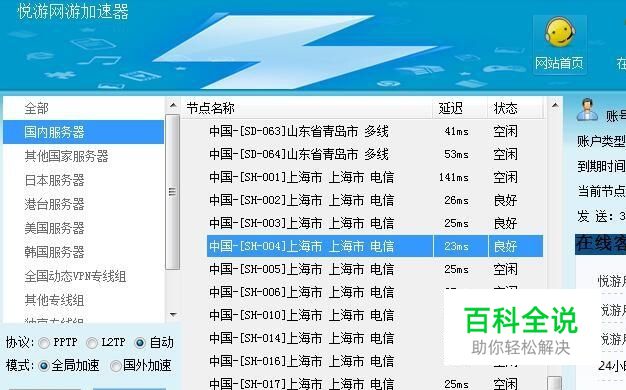
Task: Select node 中国-[SH-014]上海市 电信
Action: (301, 339)
